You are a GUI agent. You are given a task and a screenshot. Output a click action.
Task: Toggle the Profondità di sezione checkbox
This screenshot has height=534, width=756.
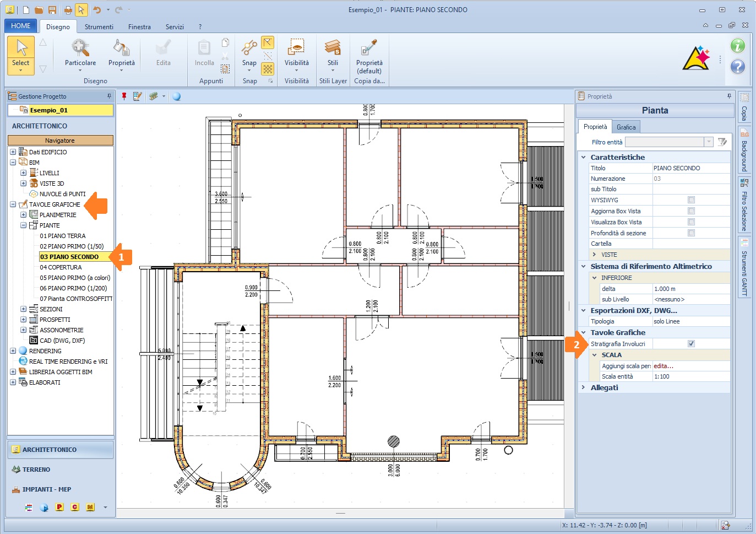pyautogui.click(x=691, y=233)
